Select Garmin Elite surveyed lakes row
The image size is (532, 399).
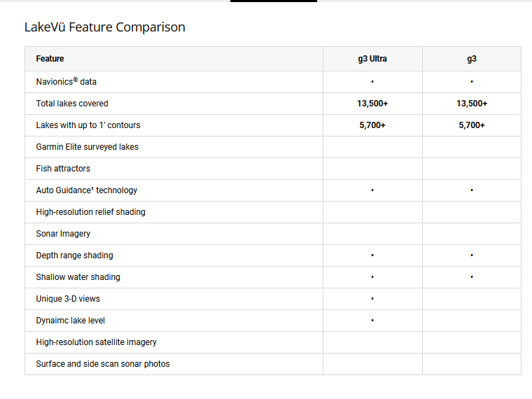[273, 147]
